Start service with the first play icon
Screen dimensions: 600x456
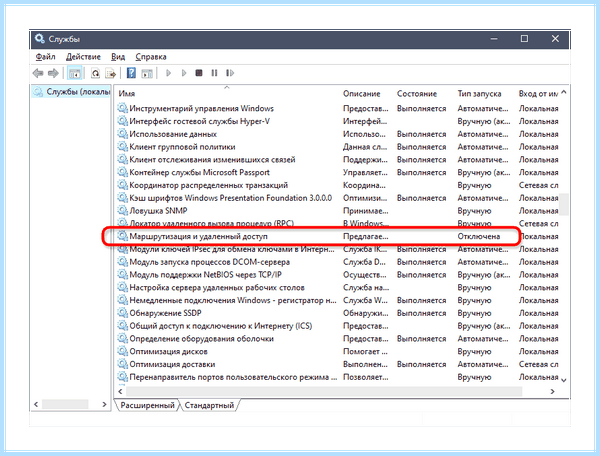(168, 73)
